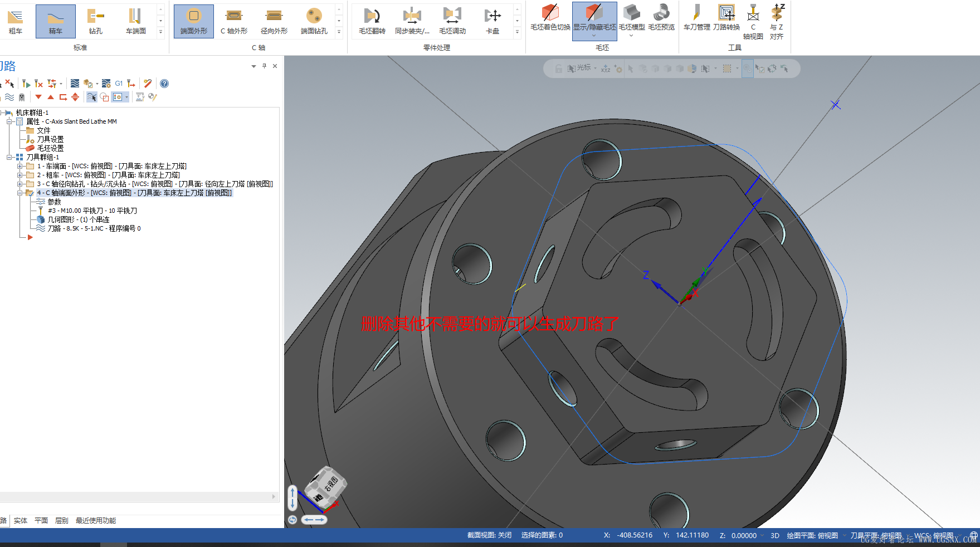Switch to the 层别 tab
This screenshot has height=547, width=980.
[x=62, y=521]
